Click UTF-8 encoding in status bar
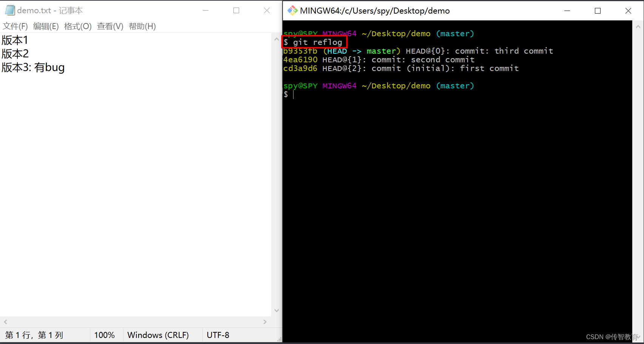The height and width of the screenshot is (344, 644). [218, 335]
